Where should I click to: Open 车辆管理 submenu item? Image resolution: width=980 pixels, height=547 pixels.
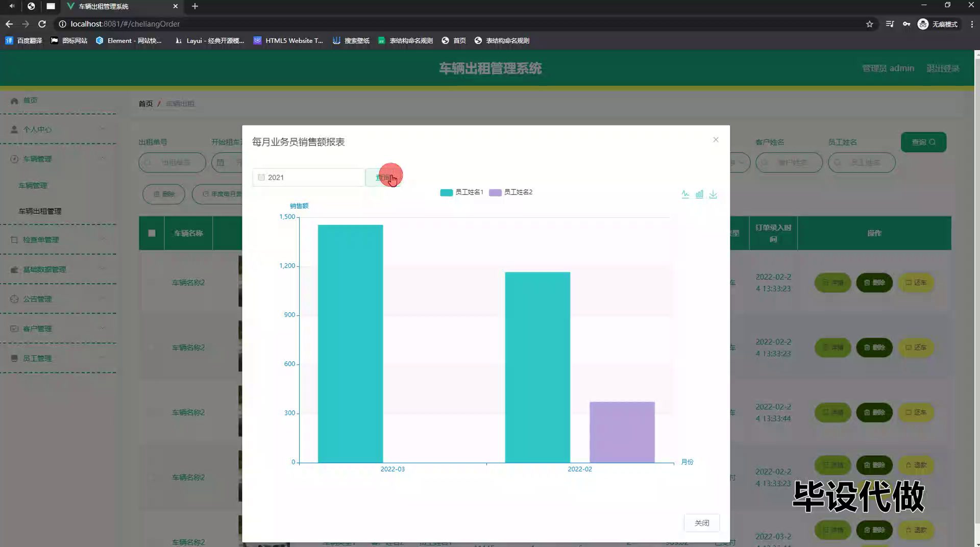pos(33,185)
